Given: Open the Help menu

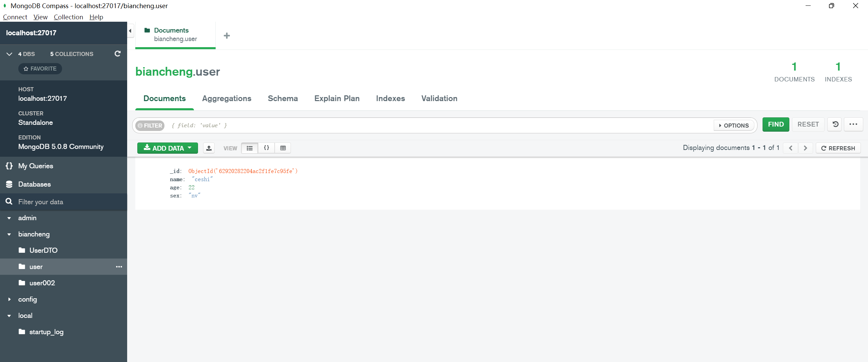Looking at the screenshot, I should point(96,17).
